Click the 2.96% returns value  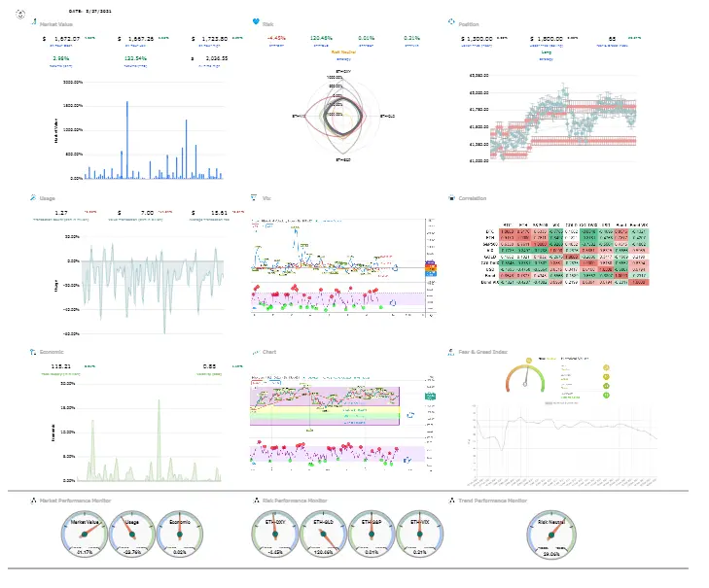[x=61, y=58]
